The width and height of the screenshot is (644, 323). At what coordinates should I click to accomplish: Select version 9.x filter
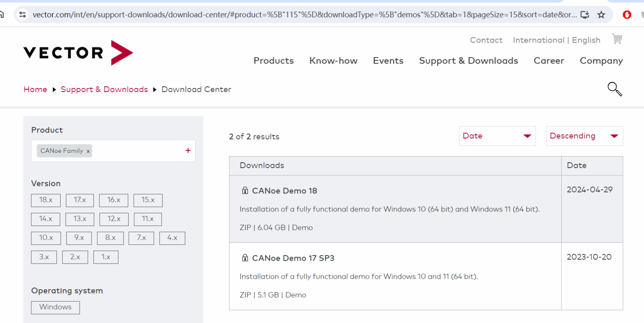[x=79, y=238]
